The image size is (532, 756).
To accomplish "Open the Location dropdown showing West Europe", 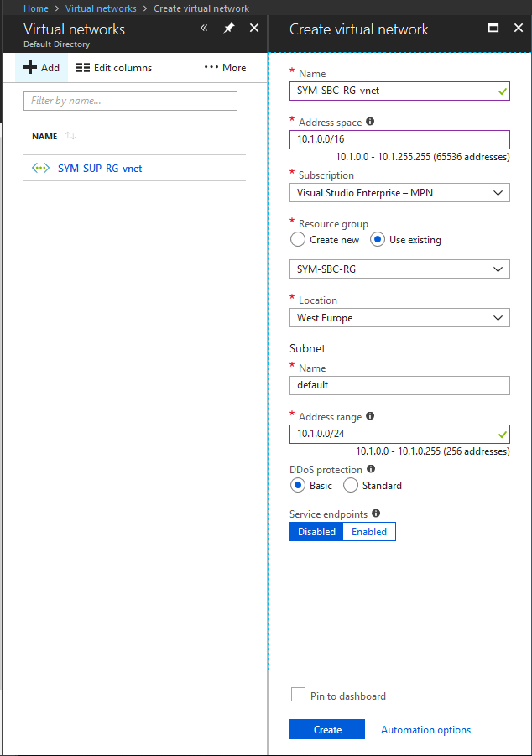I will (399, 318).
